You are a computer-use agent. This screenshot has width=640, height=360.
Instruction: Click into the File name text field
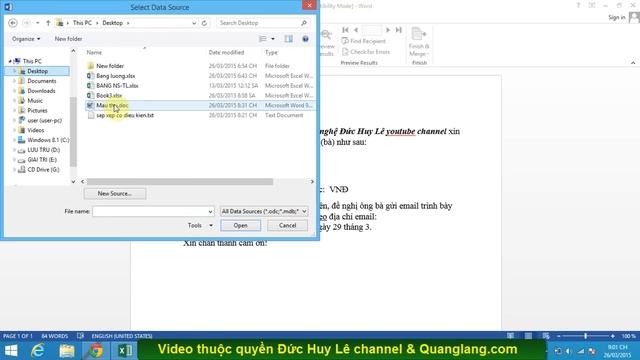(x=150, y=211)
